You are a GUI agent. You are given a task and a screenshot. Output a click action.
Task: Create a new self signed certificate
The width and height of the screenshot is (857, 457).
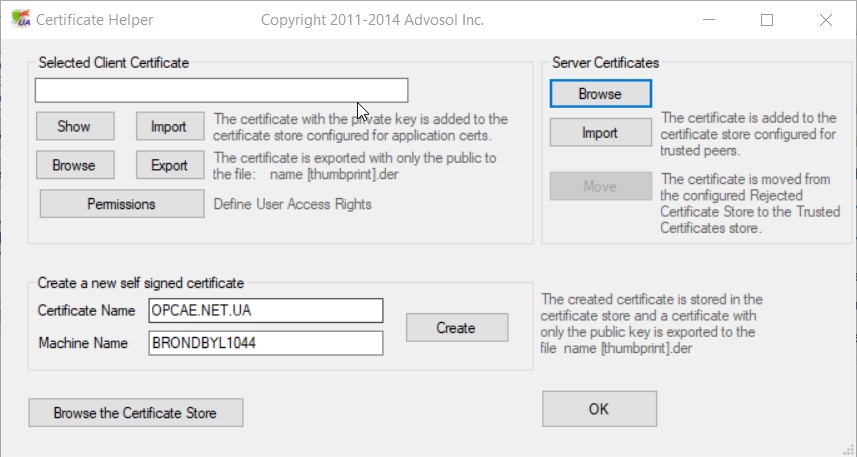coord(457,327)
